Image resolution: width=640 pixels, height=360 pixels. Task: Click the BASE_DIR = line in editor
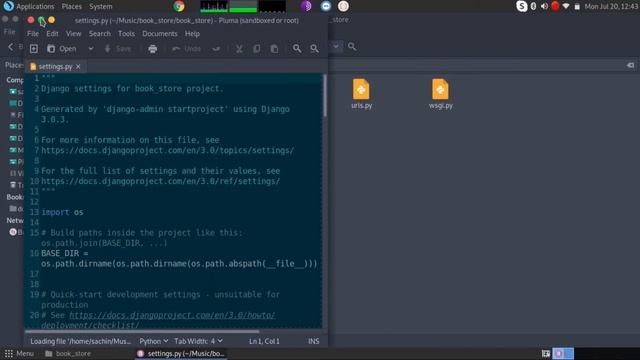[x=64, y=253]
